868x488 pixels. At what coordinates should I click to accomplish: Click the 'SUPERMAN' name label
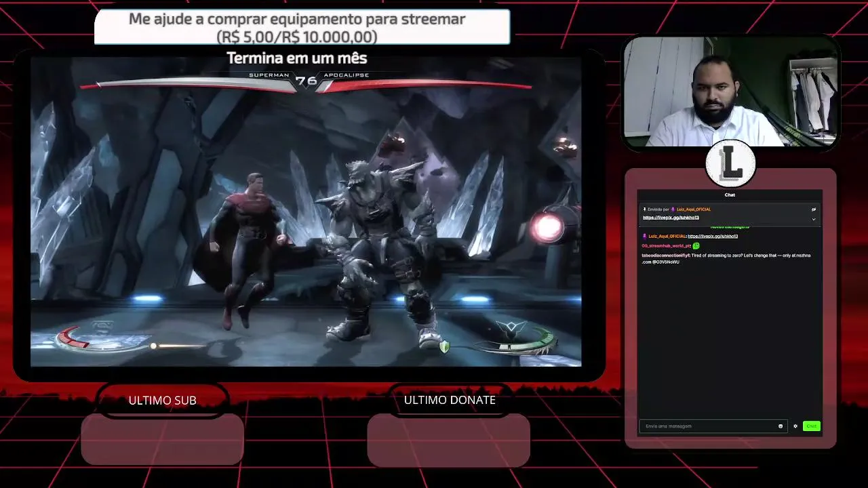pyautogui.click(x=269, y=75)
